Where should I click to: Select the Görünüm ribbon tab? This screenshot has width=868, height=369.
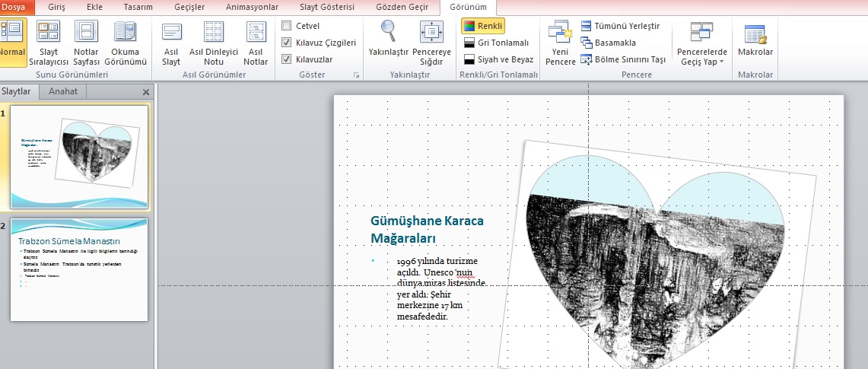(469, 7)
